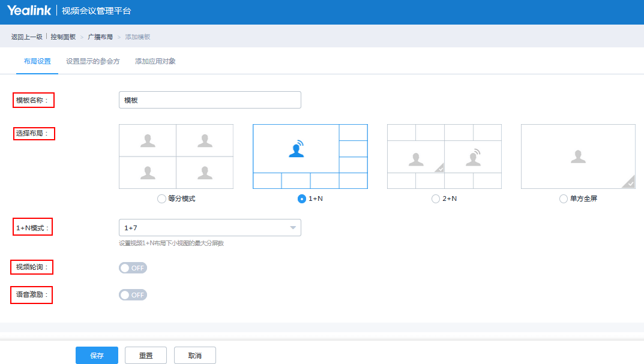The image size is (644, 364).
Task: Switch to the 布局设置 tab
Action: [37, 61]
